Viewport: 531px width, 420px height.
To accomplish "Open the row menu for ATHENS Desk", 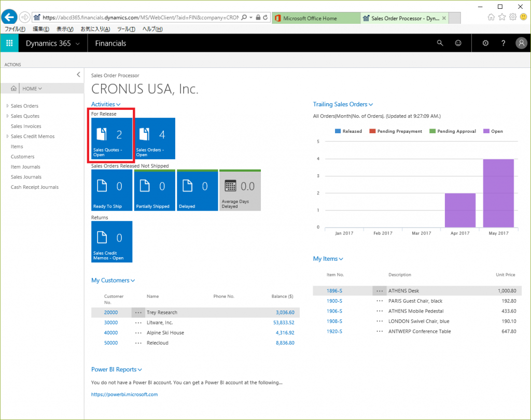I will 380,290.
